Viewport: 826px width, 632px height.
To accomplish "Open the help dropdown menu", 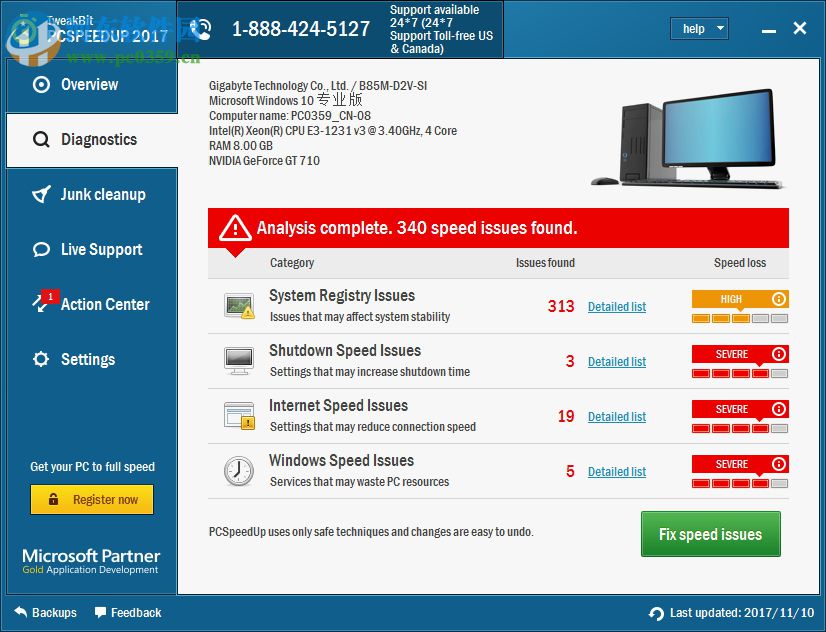I will coord(699,28).
